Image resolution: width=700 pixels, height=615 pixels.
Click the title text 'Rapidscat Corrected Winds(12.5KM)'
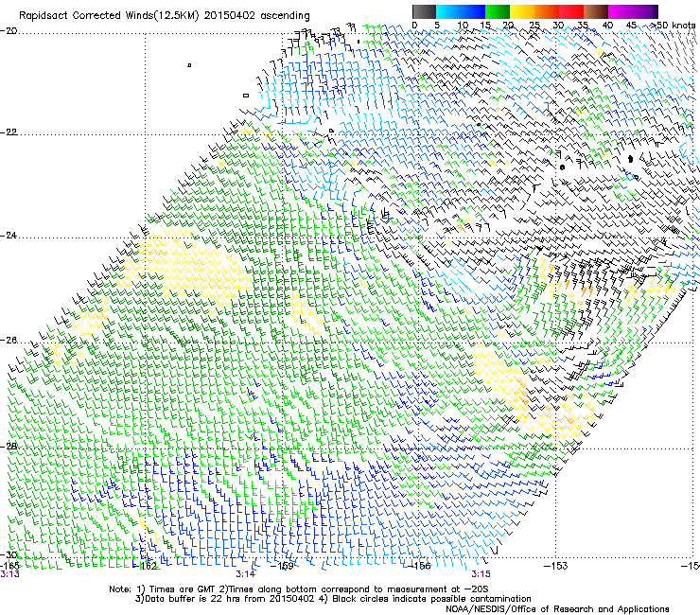(109, 16)
